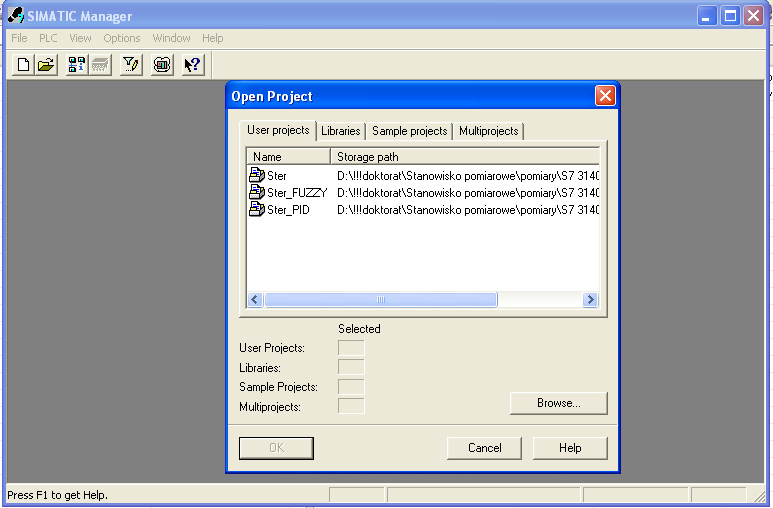The height and width of the screenshot is (508, 773).
Task: Switch to the Libraries tab
Action: point(341,131)
